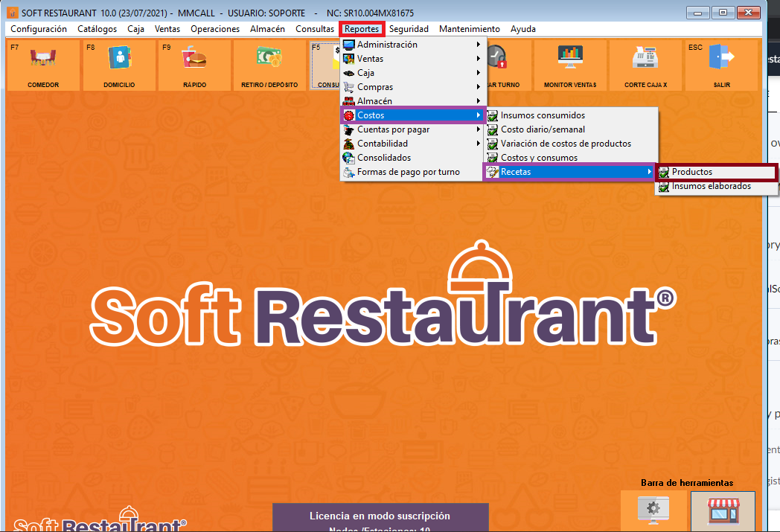Viewport: 780px width, 532px height.
Task: Expand the Recetas submenu arrow
Action: pyautogui.click(x=649, y=172)
